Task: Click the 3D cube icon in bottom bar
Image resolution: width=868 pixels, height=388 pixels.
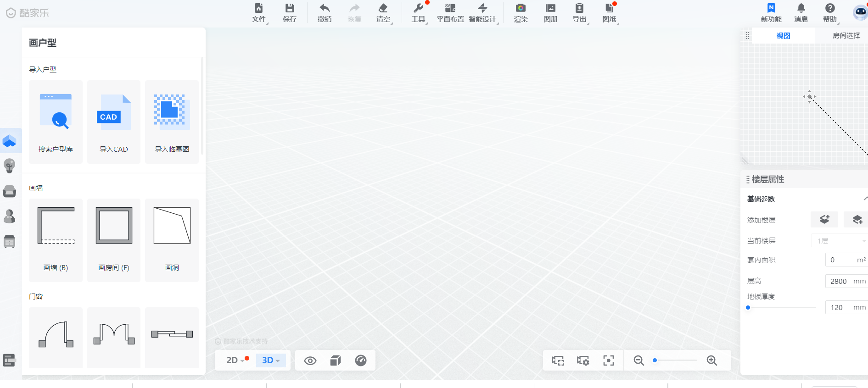Action: coord(336,361)
